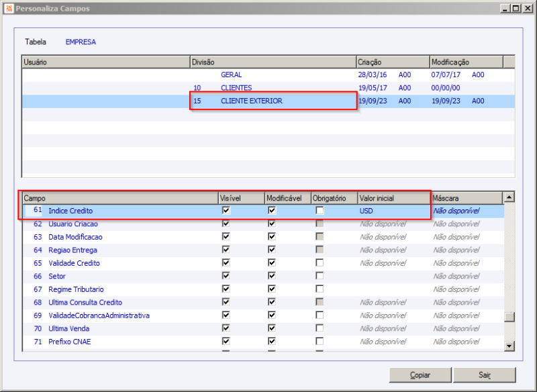
Task: Select field 68 Ultima Consulta Credito
Action: coord(263,302)
